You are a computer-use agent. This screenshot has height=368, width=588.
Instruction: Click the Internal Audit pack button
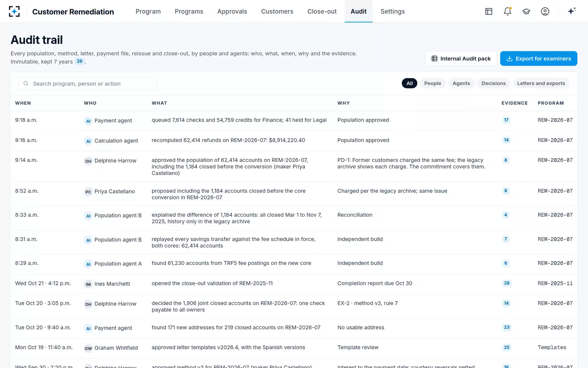click(461, 58)
